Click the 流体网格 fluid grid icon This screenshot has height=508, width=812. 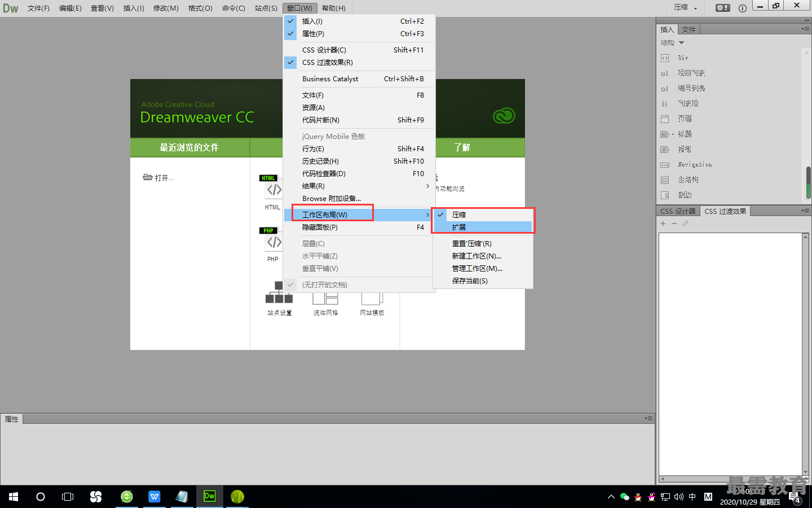pos(326,304)
